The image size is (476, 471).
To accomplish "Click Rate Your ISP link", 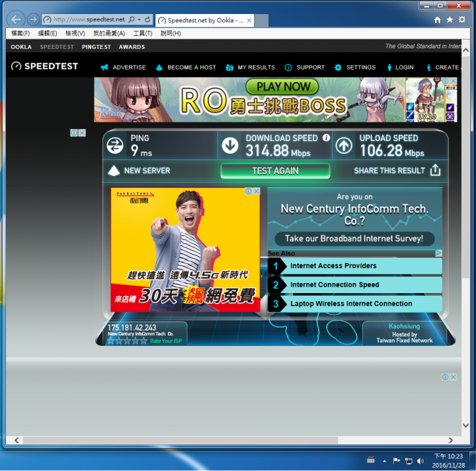I will click(x=166, y=341).
